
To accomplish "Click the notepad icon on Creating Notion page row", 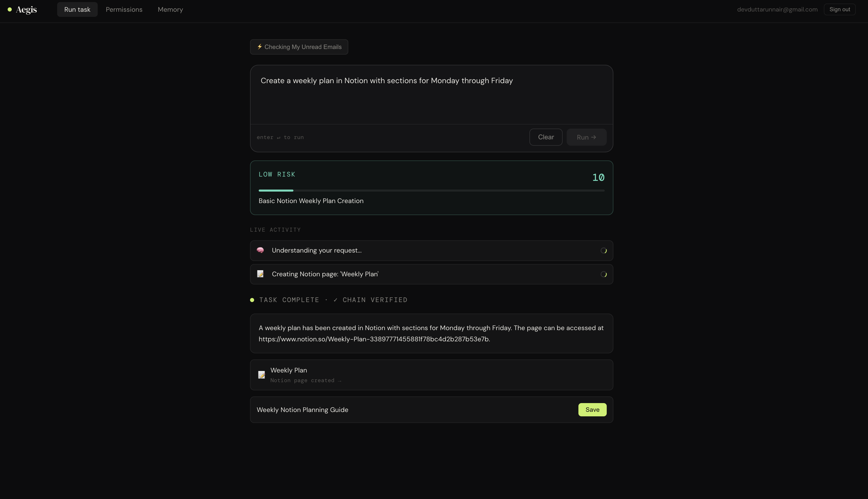I will tap(260, 274).
